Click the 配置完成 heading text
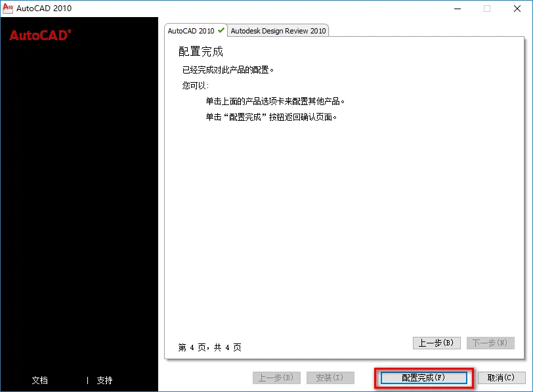533x392 pixels. pyautogui.click(x=201, y=52)
